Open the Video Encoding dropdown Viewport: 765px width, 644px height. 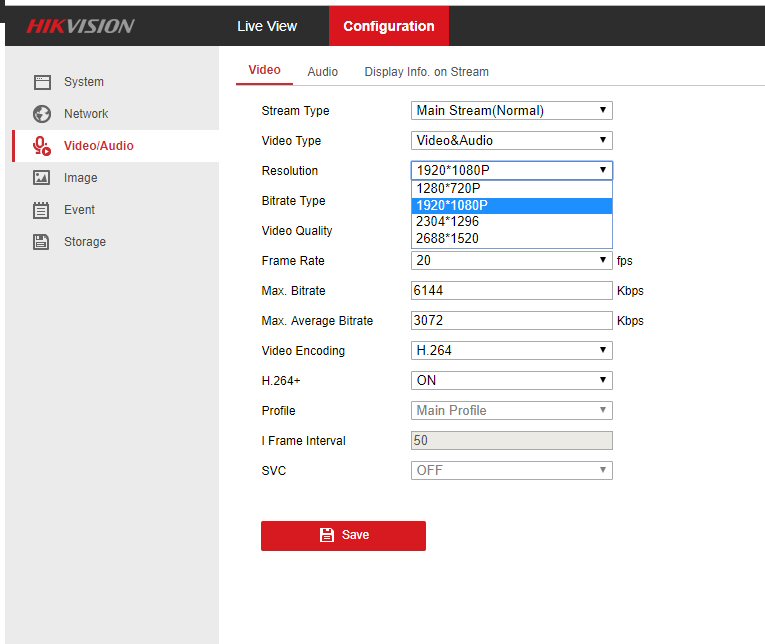click(x=511, y=351)
